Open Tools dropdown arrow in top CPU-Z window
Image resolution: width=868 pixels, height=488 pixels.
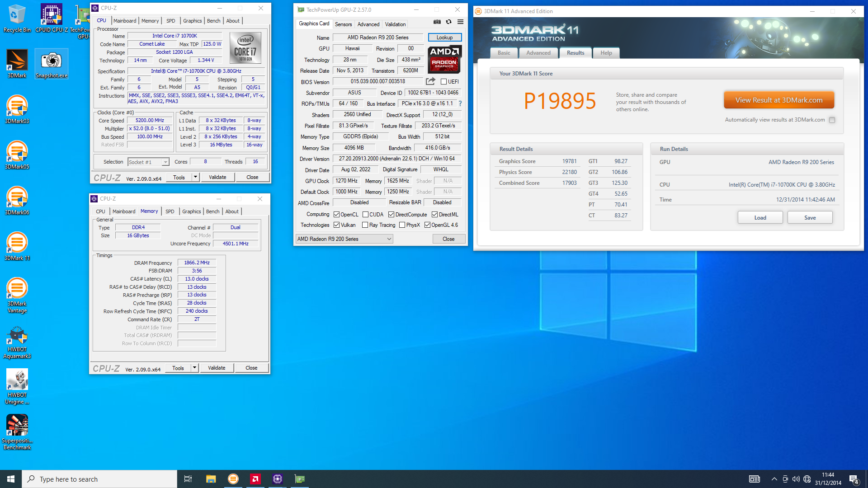[195, 177]
